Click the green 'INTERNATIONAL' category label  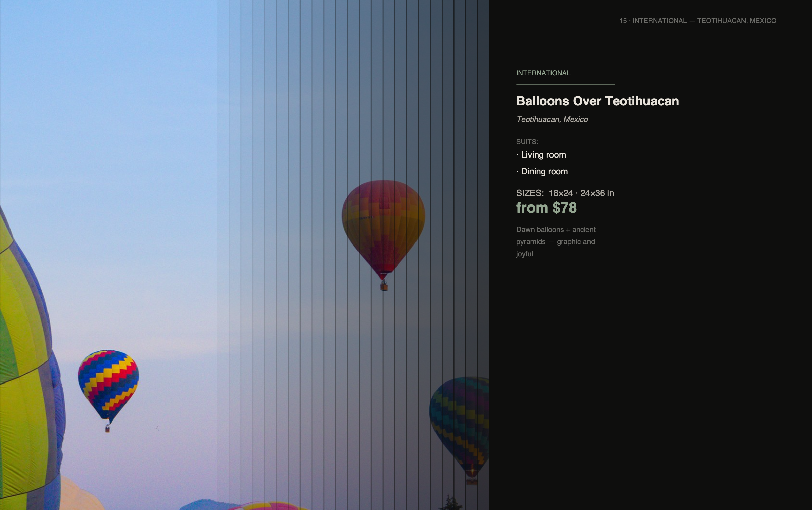click(543, 73)
